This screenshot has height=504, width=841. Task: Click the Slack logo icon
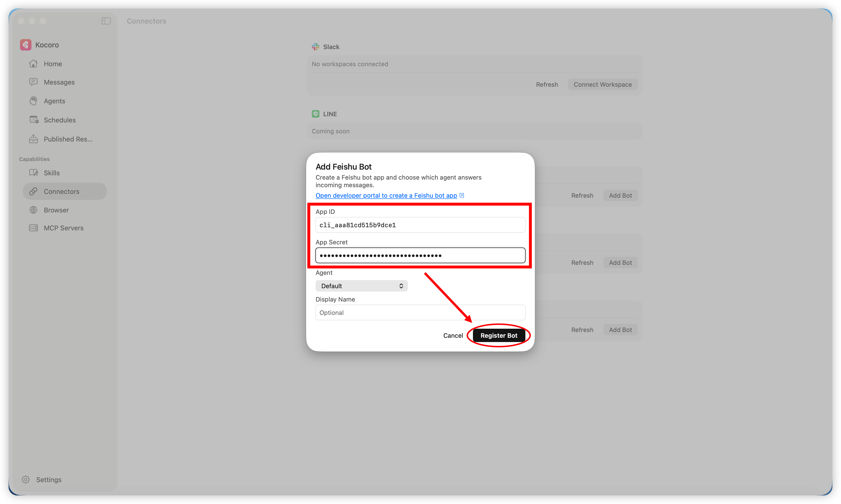click(x=316, y=47)
